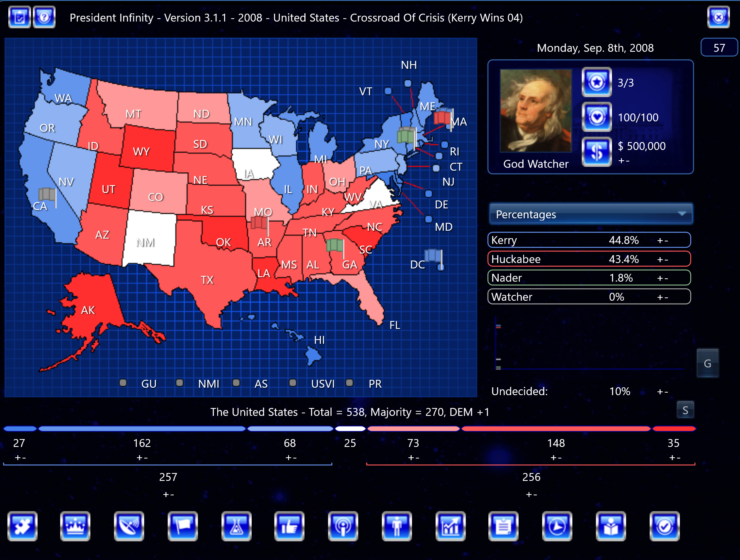Click the Huckabee percentage row
The height and width of the screenshot is (560, 740).
click(x=589, y=259)
